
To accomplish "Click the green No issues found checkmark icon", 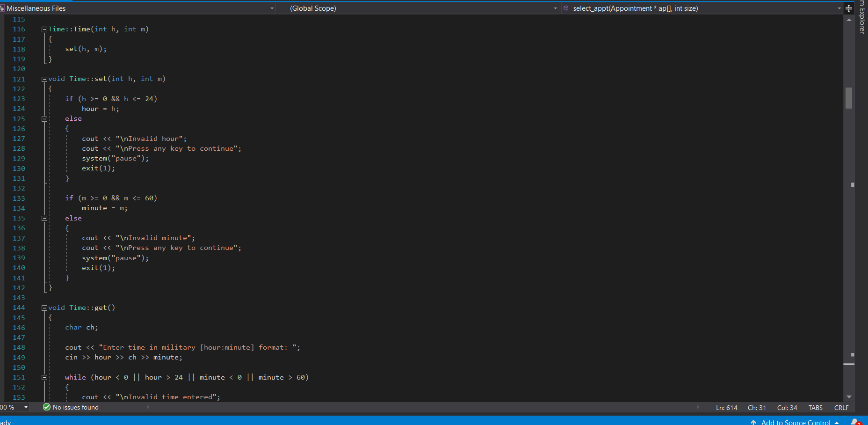I will 46,407.
